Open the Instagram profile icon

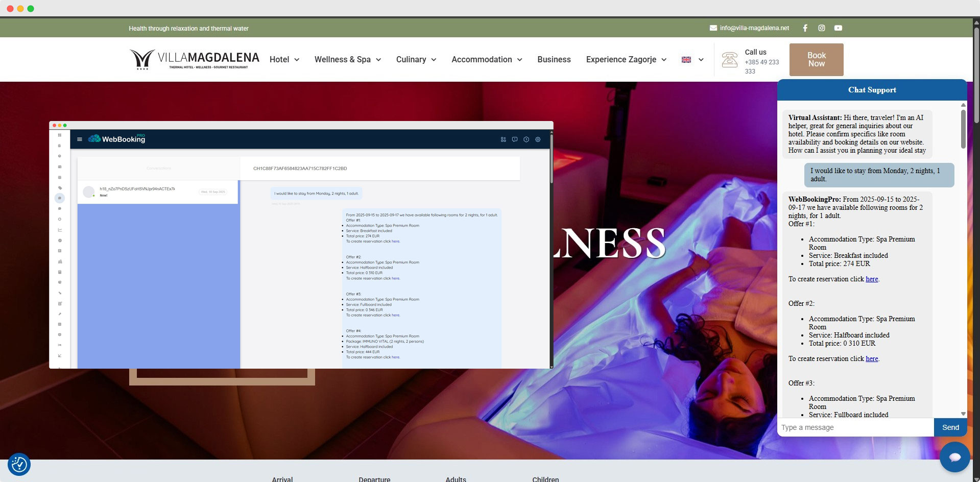(x=821, y=28)
